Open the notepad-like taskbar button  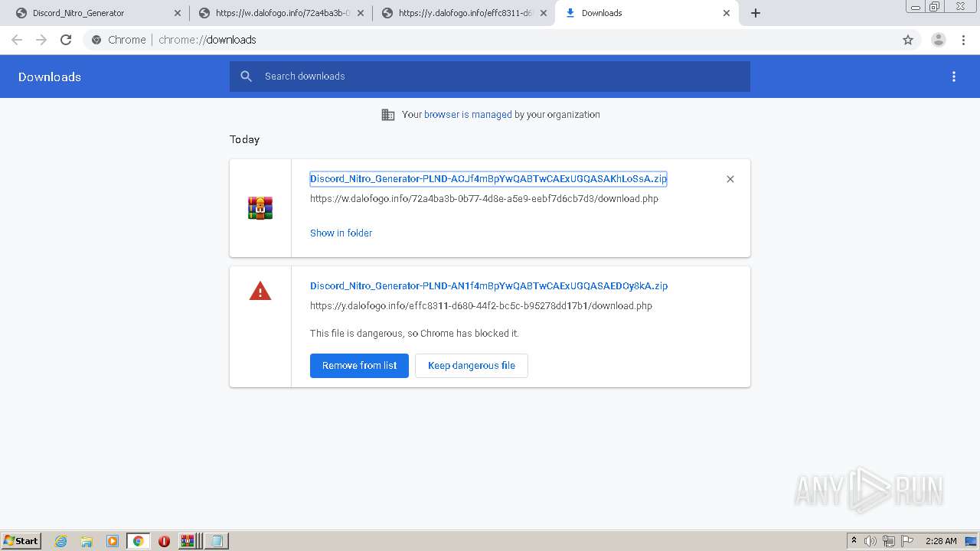pyautogui.click(x=217, y=541)
